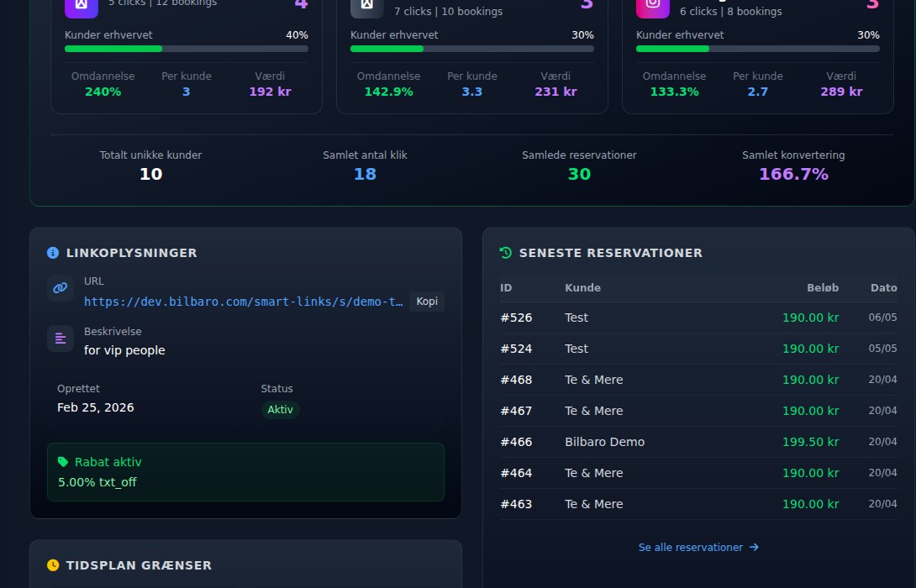Click the 142.9% Omdannelse value
The image size is (916, 588).
(x=388, y=92)
